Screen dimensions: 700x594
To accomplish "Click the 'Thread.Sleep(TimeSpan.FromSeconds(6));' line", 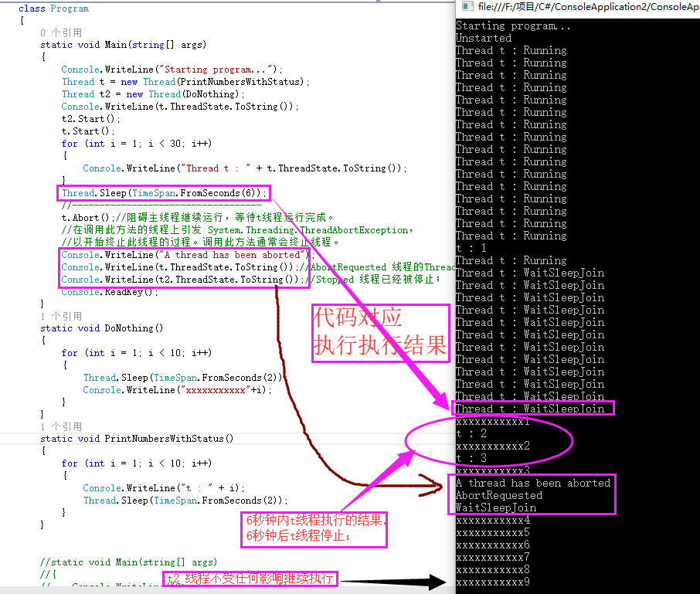I will click(164, 193).
